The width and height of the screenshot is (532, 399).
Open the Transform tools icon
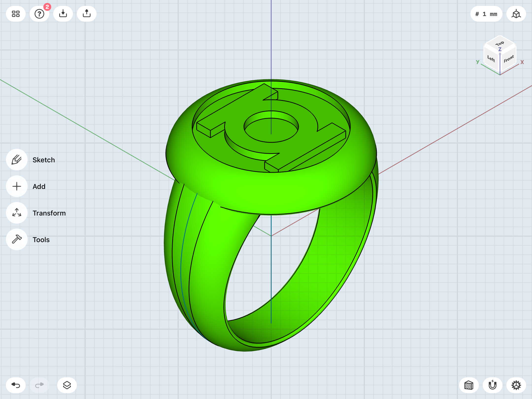point(17,213)
